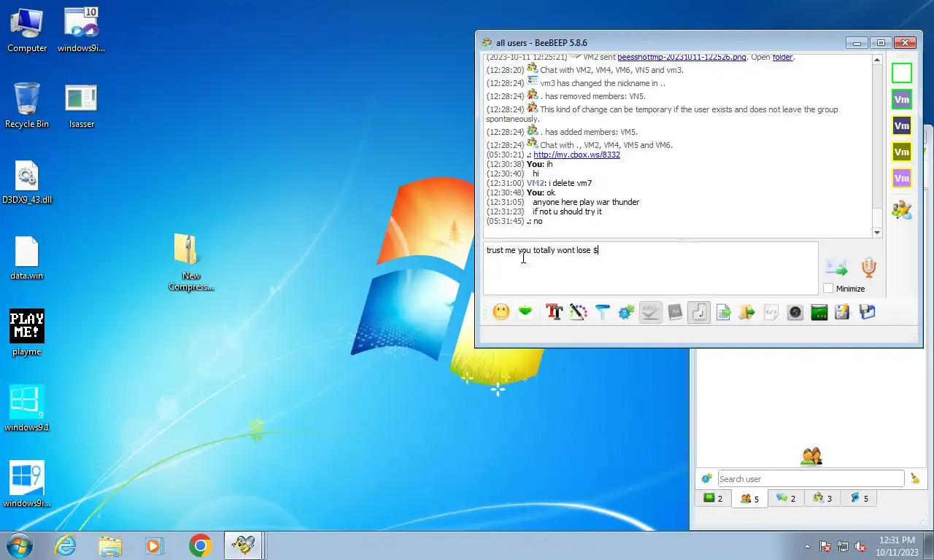The height and width of the screenshot is (560, 934).
Task: Click the Search user field
Action: pyautogui.click(x=811, y=479)
